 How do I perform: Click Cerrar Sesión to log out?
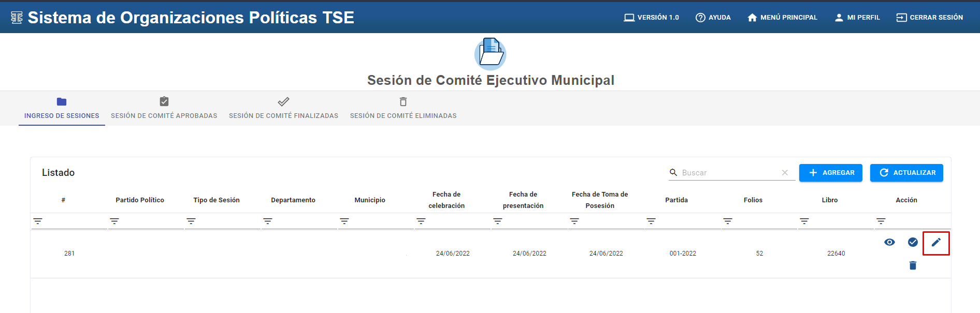(929, 18)
